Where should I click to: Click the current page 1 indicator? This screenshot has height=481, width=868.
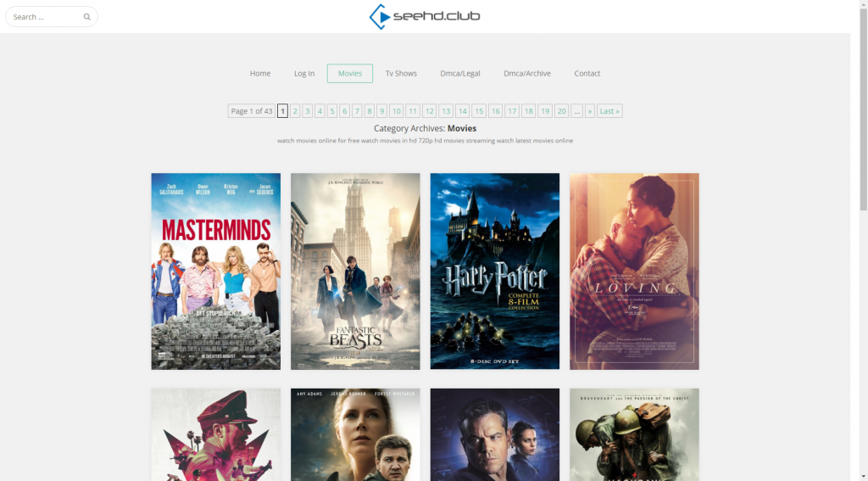[282, 111]
